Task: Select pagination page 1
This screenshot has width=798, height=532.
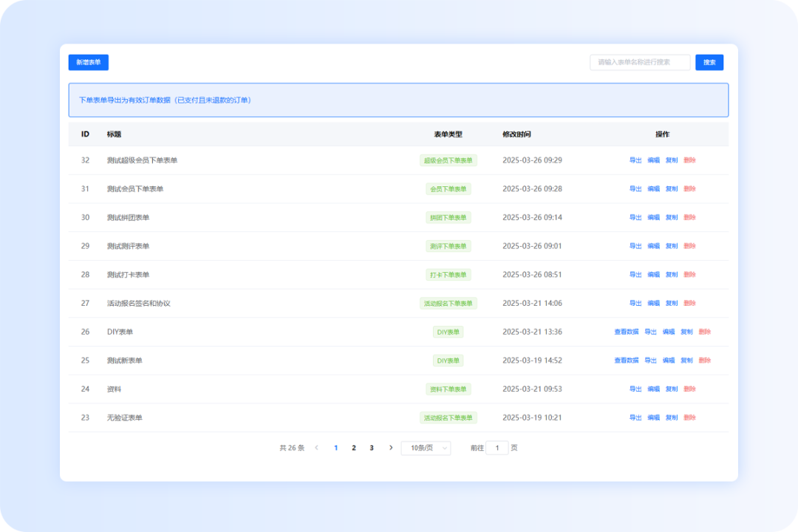Action: point(336,448)
